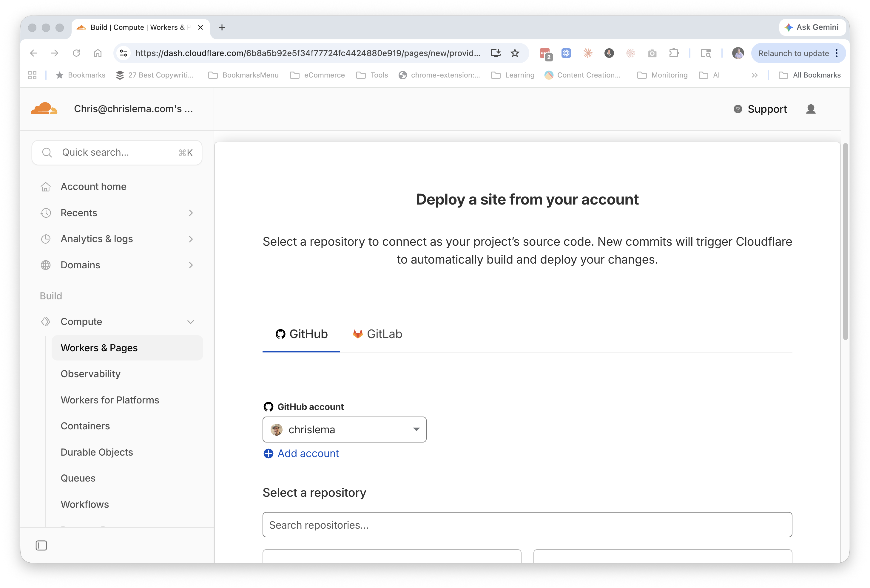This screenshot has width=870, height=588.
Task: Click Relaunch to update button
Action: point(793,53)
